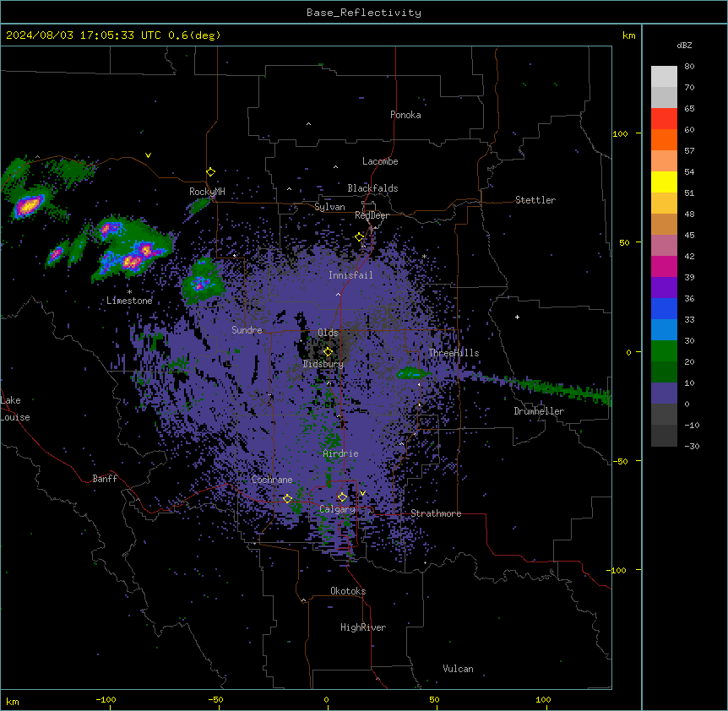Click the 54 dBZ yellow legend swatch
This screenshot has height=711, width=728.
tap(664, 182)
